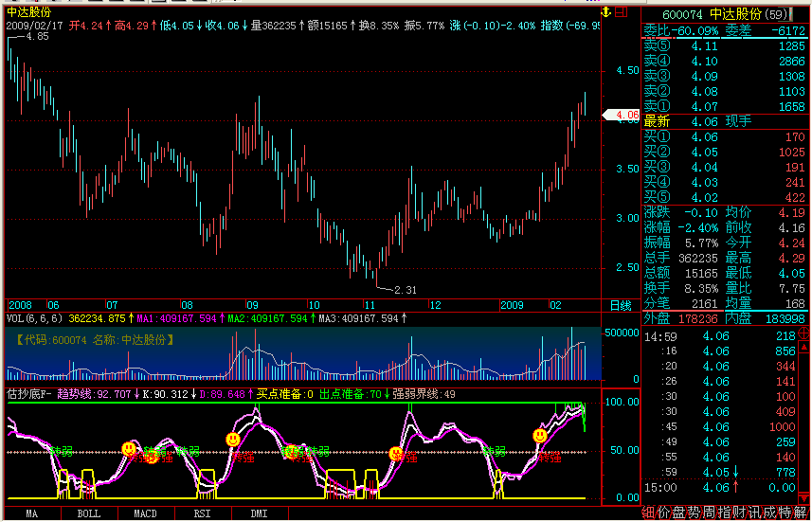The width and height of the screenshot is (812, 522).
Task: Click the 15:00 closing tick row
Action: point(720,488)
